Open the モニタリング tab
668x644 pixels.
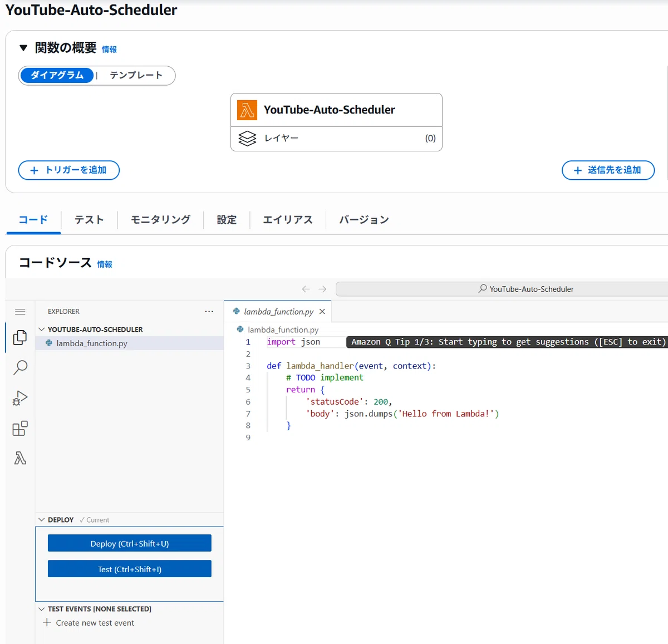160,220
